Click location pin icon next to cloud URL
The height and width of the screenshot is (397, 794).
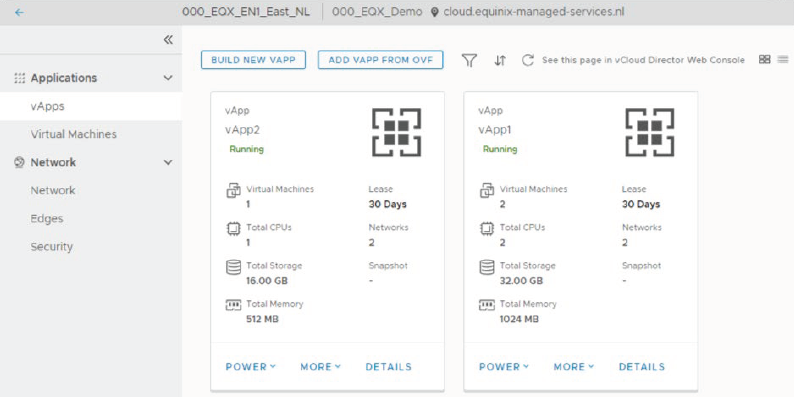pyautogui.click(x=434, y=12)
